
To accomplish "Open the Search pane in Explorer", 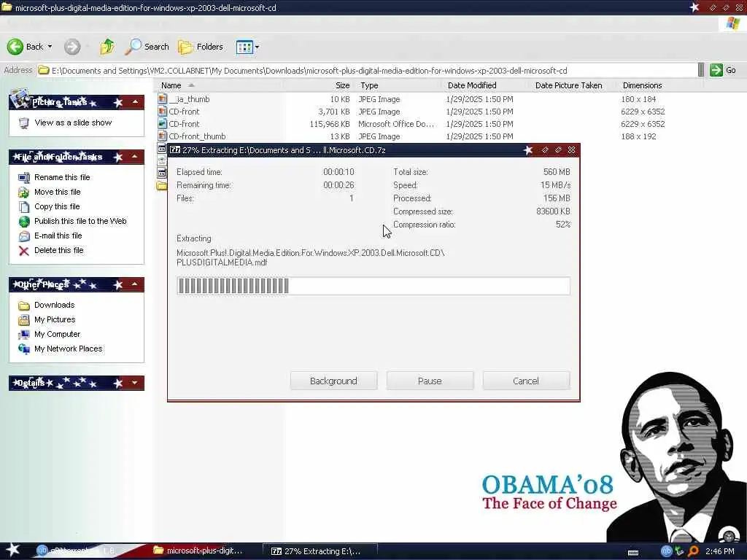I will click(147, 47).
